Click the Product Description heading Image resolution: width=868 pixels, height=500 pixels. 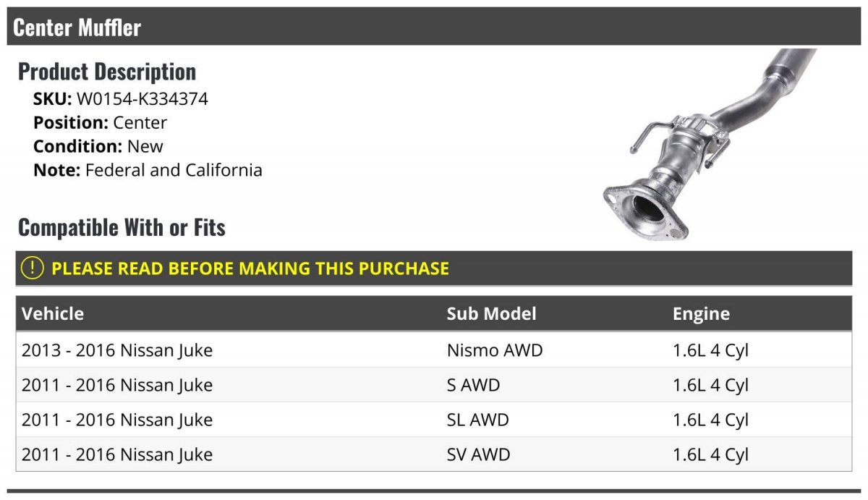[107, 72]
